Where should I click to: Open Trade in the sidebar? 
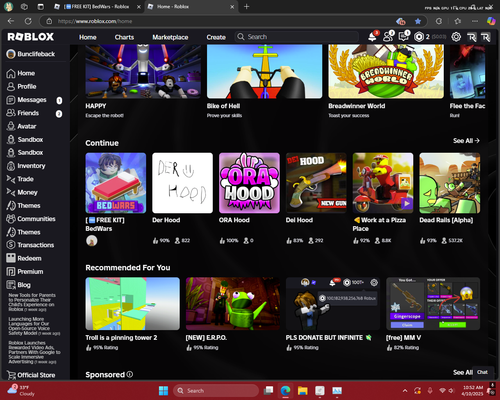[20, 179]
